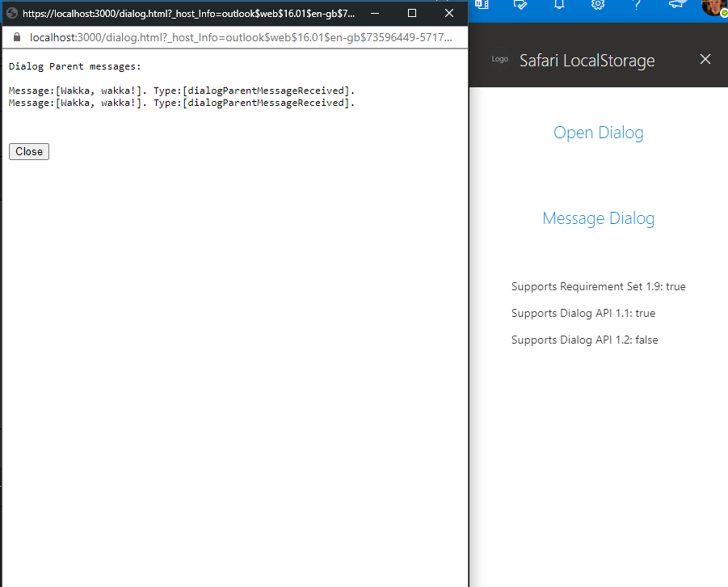This screenshot has height=587, width=728.
Task: Close the Safari LocalStorage task pane
Action: [x=705, y=59]
